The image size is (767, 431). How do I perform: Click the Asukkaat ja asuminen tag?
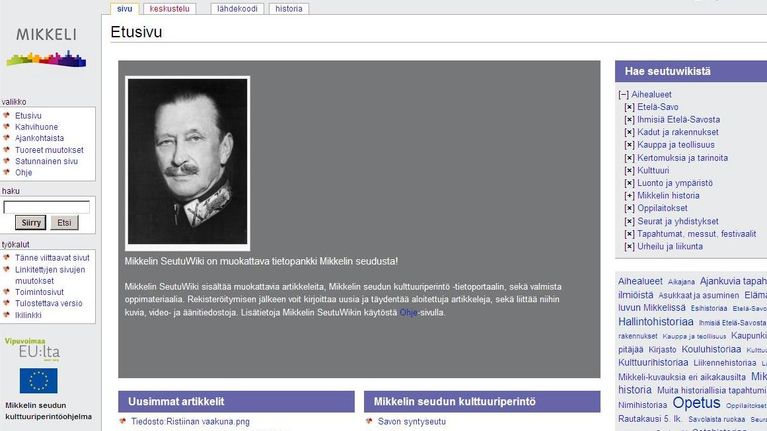click(699, 295)
